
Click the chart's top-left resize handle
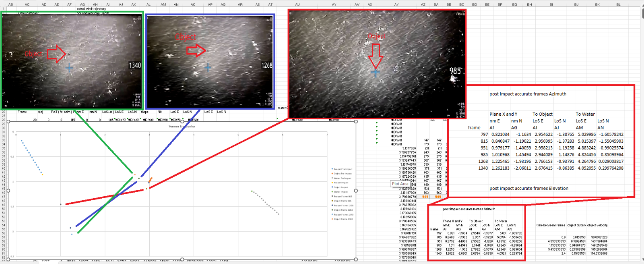8,121
